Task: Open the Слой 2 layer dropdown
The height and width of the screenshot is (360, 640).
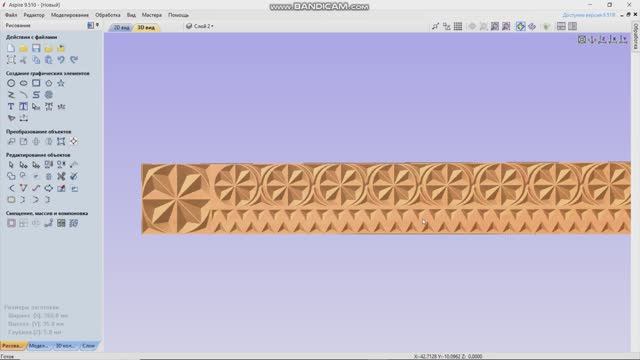Action: click(200, 26)
